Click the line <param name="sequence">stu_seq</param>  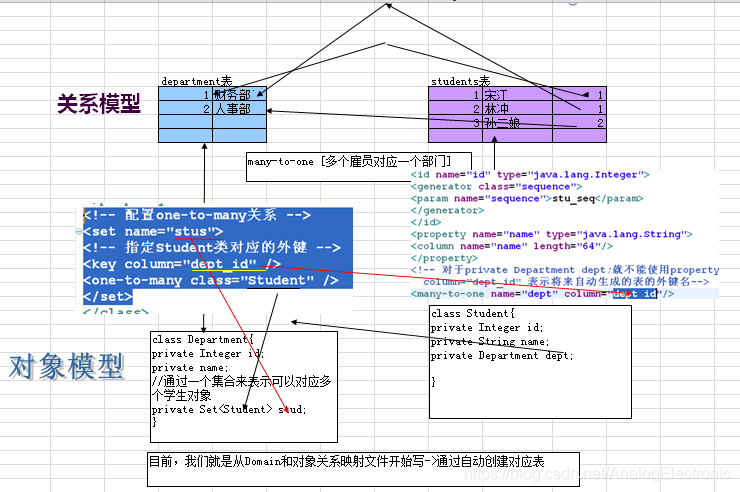tap(527, 198)
